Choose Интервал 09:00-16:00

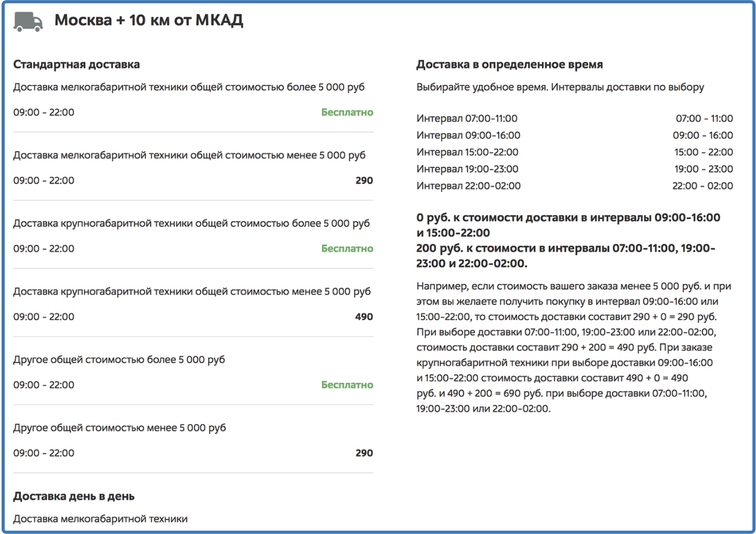467,135
